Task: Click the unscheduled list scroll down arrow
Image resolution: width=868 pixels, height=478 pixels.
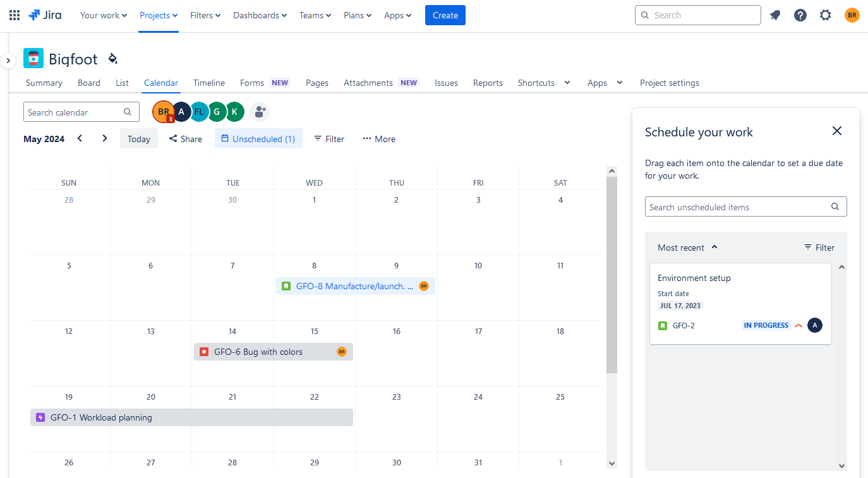Action: 841,466
